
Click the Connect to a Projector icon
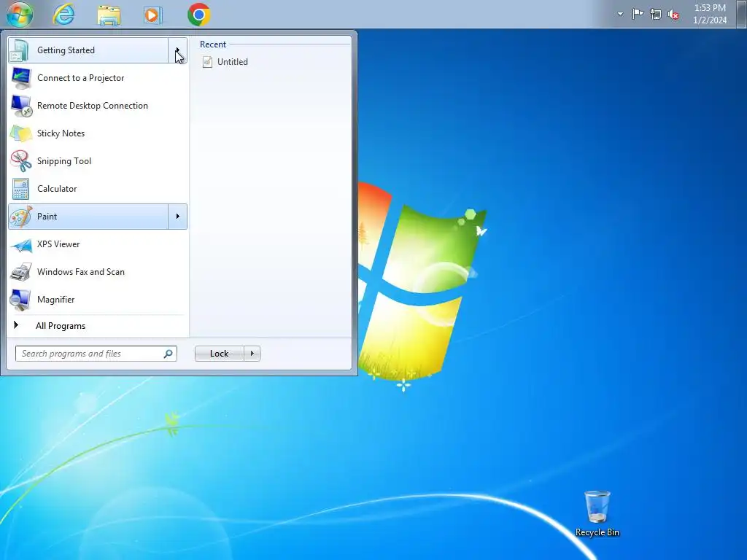20,78
